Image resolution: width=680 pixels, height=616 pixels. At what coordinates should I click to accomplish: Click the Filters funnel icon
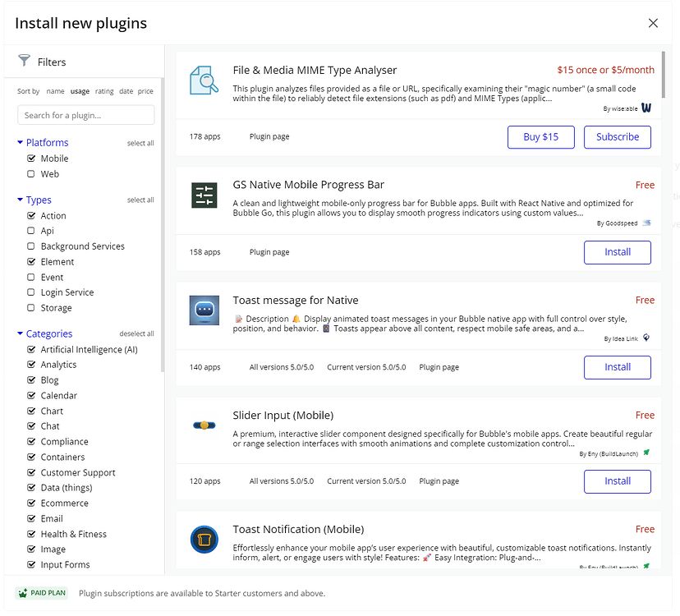25,61
